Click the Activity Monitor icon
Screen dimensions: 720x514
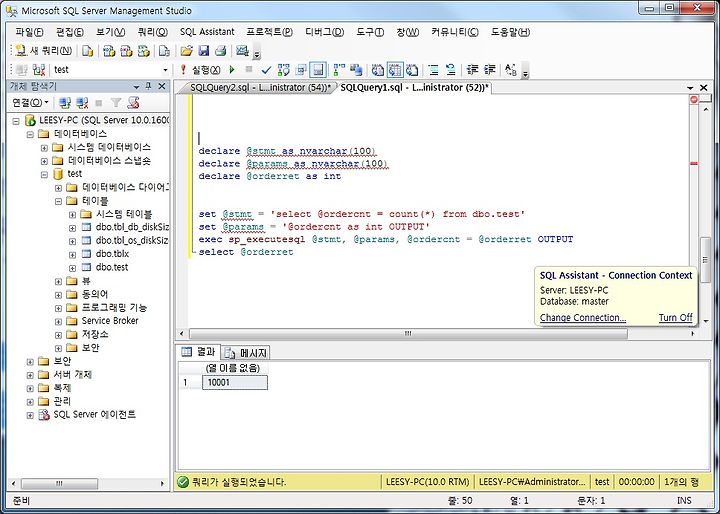point(242,51)
